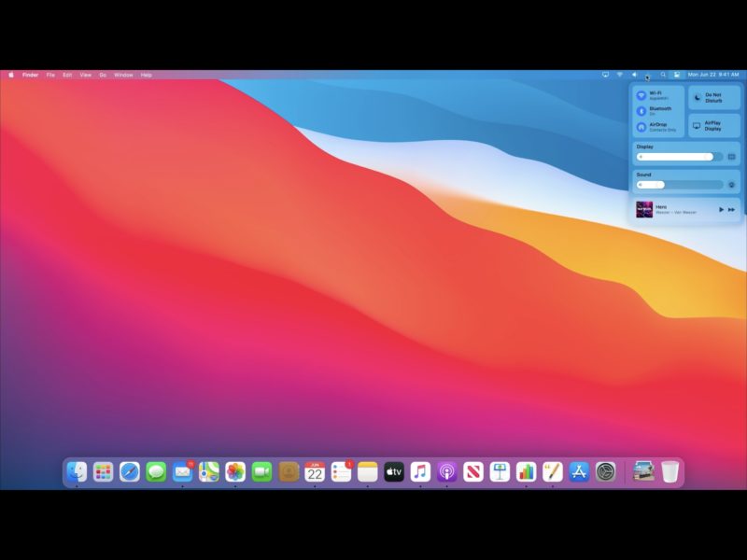
Task: Open Reminders with the red badge
Action: pos(341,472)
